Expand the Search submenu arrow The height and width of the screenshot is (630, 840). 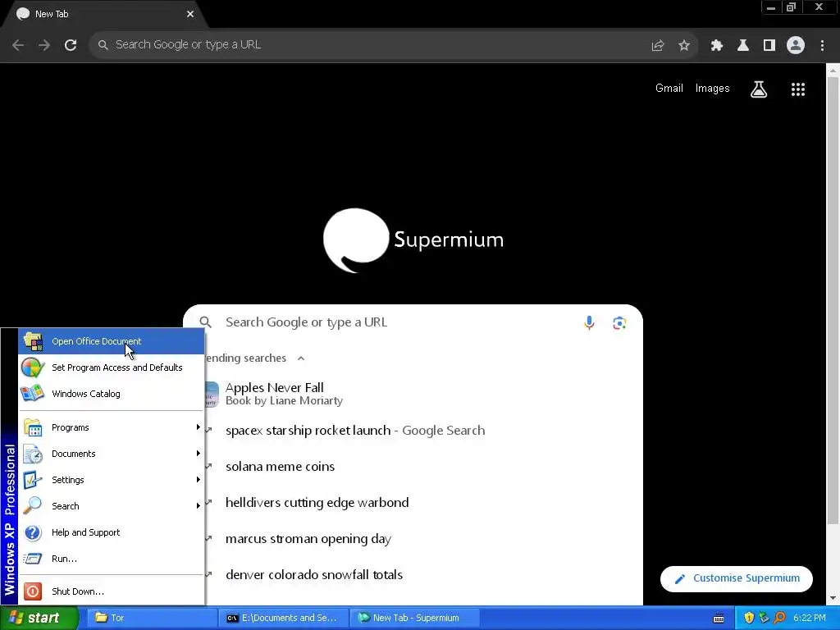pos(199,505)
